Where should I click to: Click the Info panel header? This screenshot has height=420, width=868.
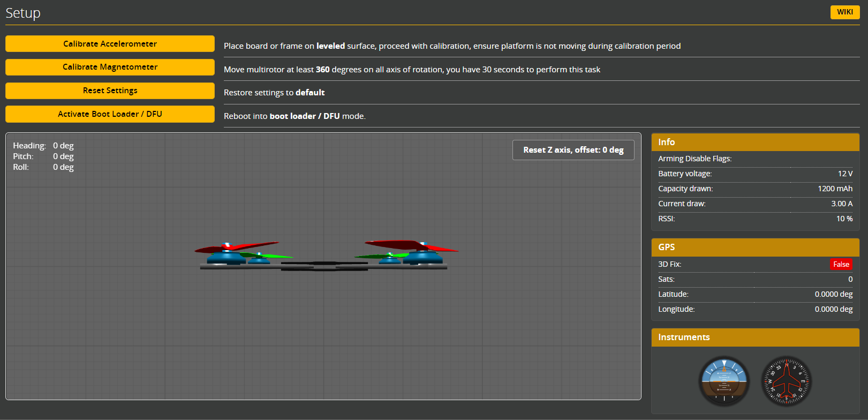tap(755, 142)
